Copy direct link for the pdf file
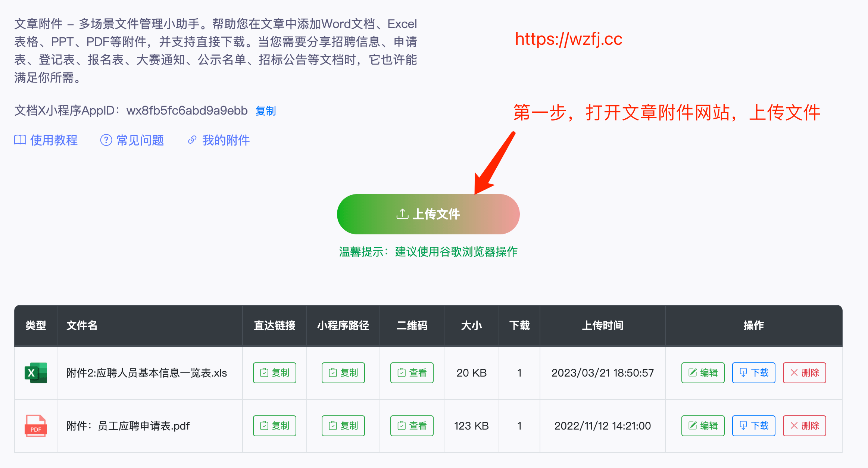 point(275,426)
